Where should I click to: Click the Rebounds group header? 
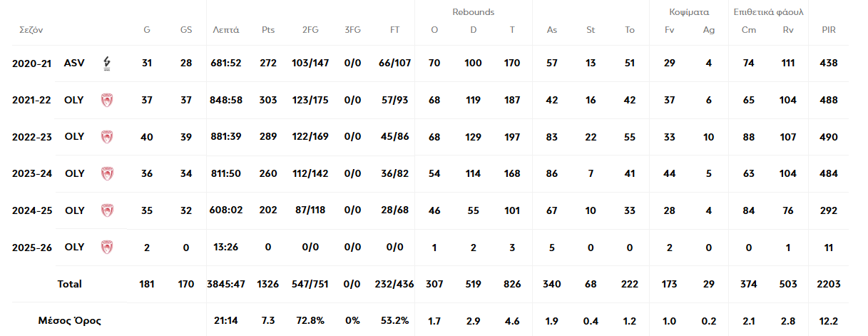pos(473,12)
